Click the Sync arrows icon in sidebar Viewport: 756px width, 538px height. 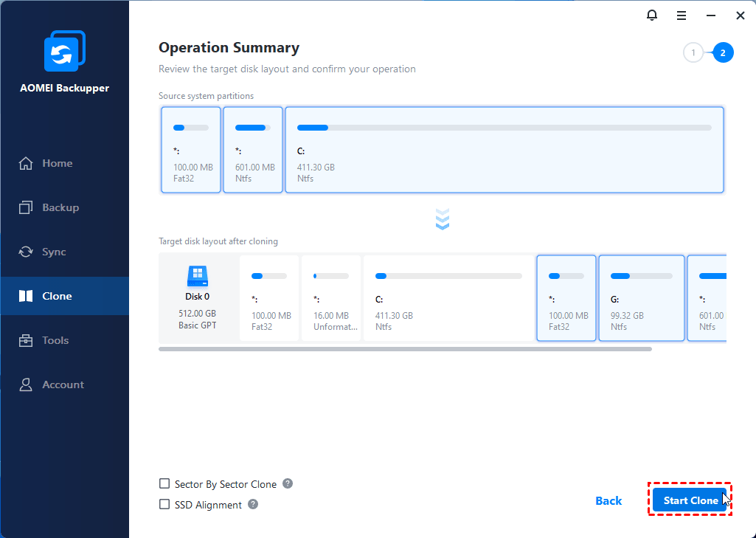coord(26,252)
